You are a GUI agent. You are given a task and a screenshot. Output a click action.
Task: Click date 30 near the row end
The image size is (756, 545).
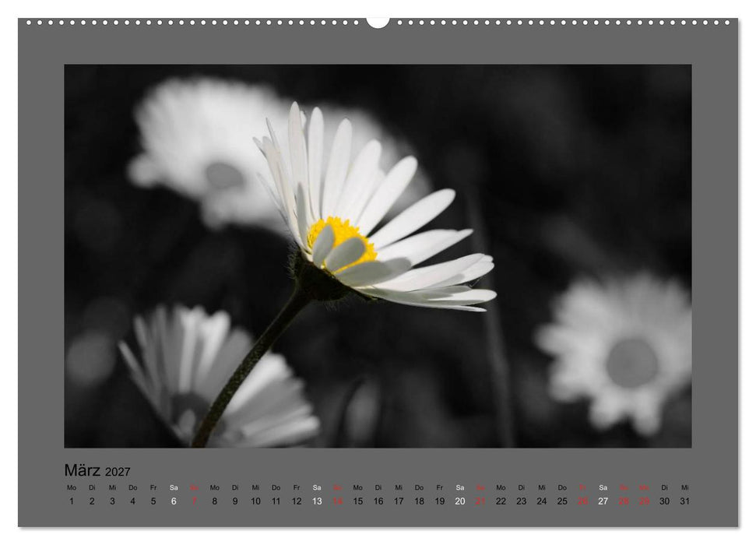coord(664,501)
